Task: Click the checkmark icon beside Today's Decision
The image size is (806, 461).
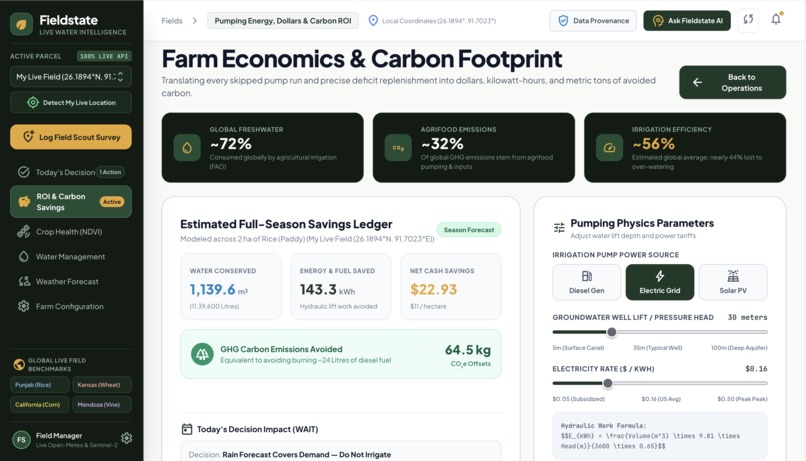Action: click(x=24, y=172)
